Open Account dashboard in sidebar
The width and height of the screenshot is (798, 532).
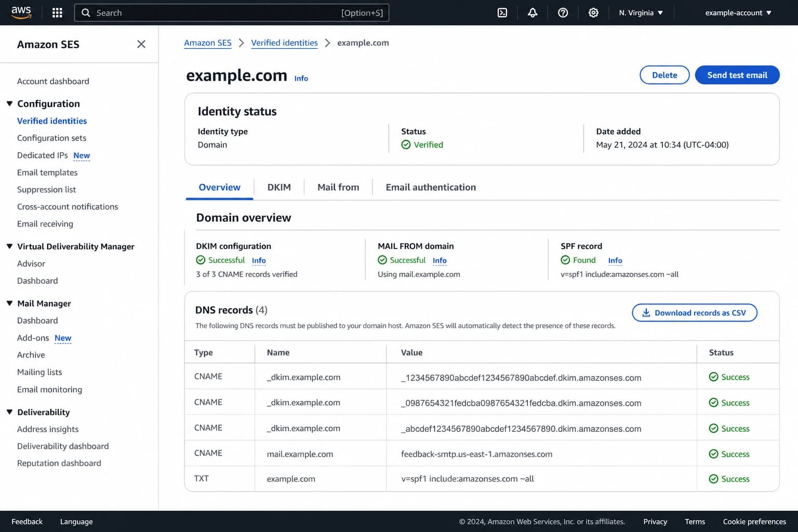[53, 81]
